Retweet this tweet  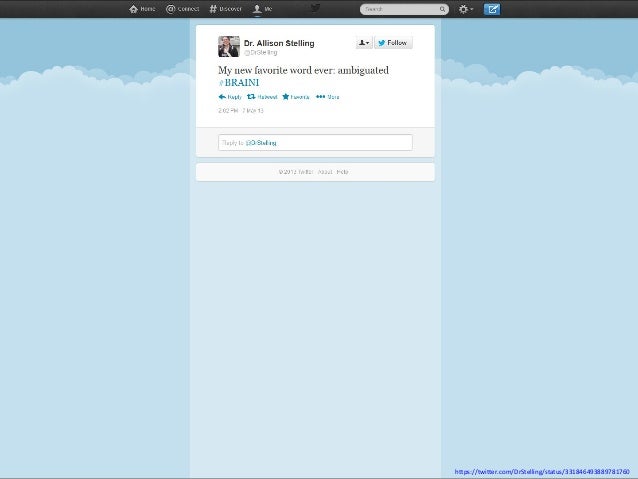click(262, 97)
